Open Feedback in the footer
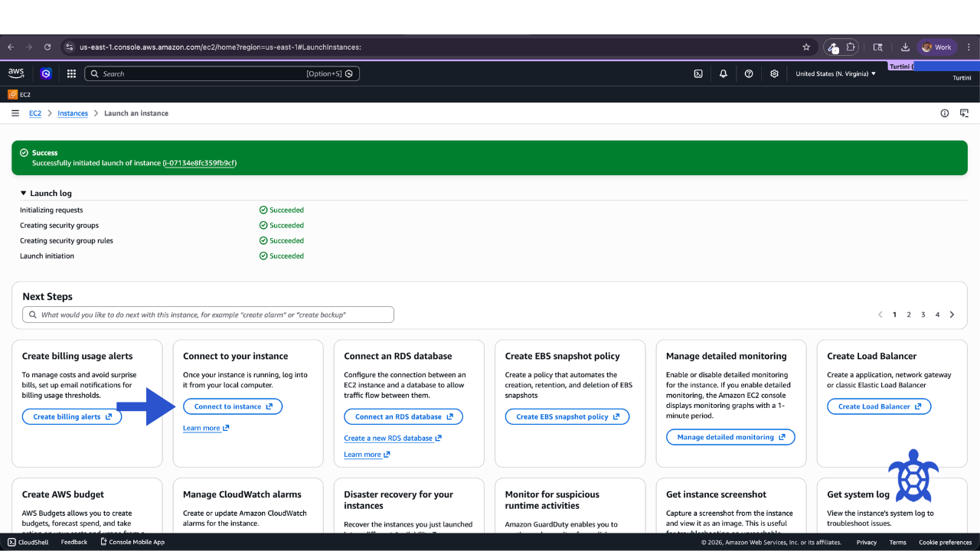This screenshot has height=551, width=980. 74,542
